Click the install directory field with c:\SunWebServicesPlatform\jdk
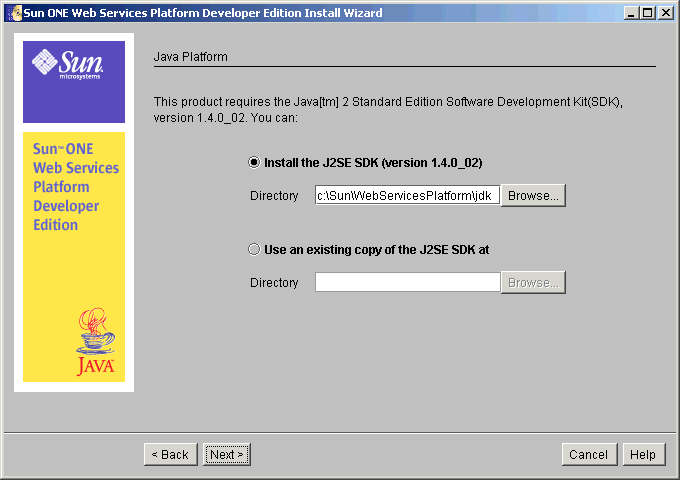The width and height of the screenshot is (680, 480). 407,196
